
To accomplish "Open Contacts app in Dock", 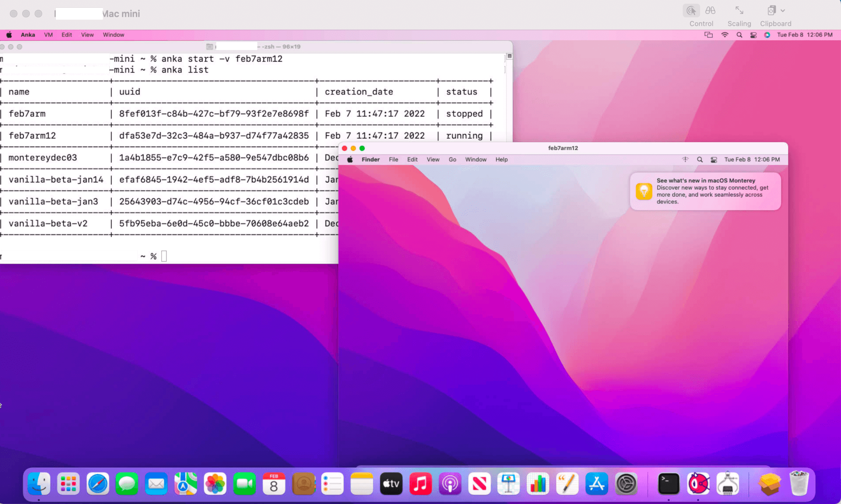I will pos(303,483).
